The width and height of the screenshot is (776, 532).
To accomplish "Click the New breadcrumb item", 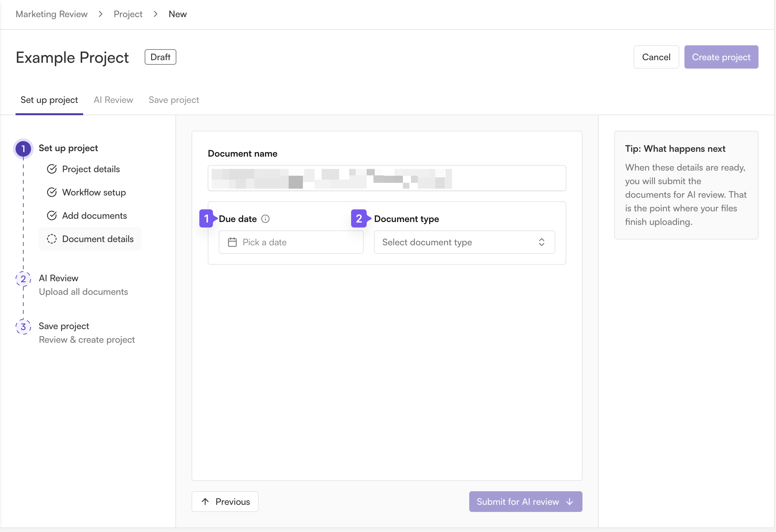I will pyautogui.click(x=178, y=14).
